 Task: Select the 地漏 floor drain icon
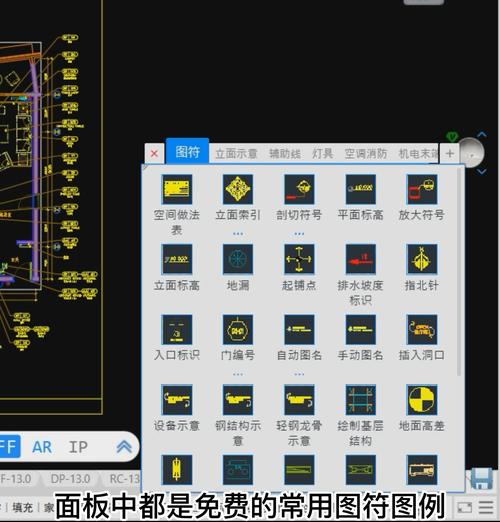(x=238, y=259)
